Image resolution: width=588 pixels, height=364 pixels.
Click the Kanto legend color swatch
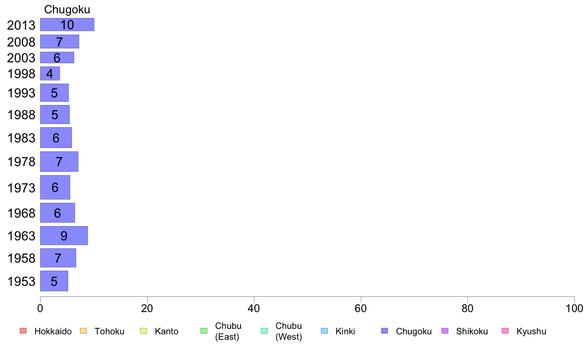point(144,331)
